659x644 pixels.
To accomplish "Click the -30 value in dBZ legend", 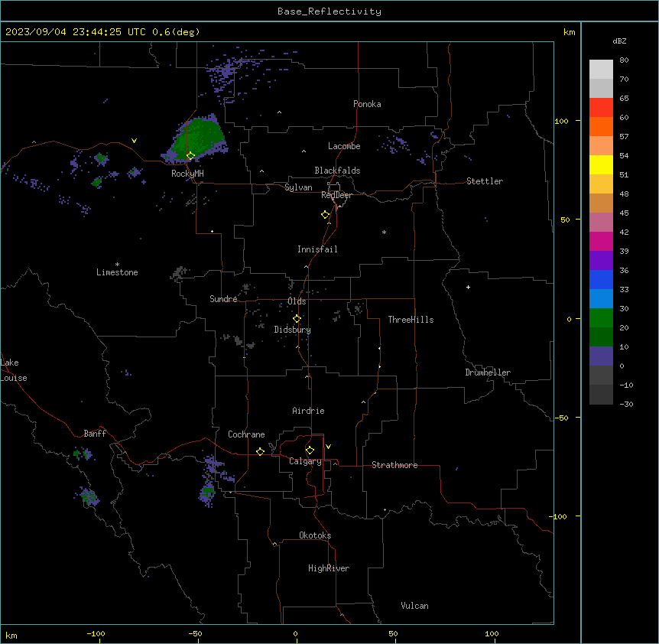I will pos(626,404).
